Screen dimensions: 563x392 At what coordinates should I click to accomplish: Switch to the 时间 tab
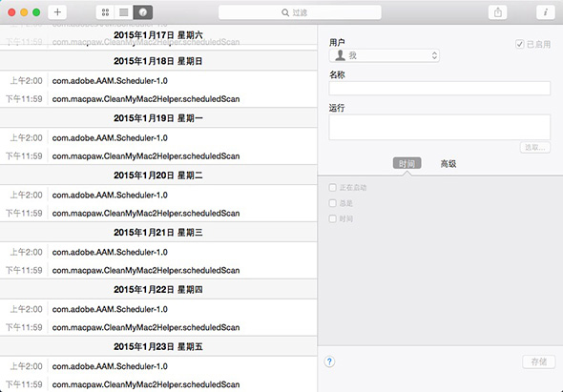407,164
